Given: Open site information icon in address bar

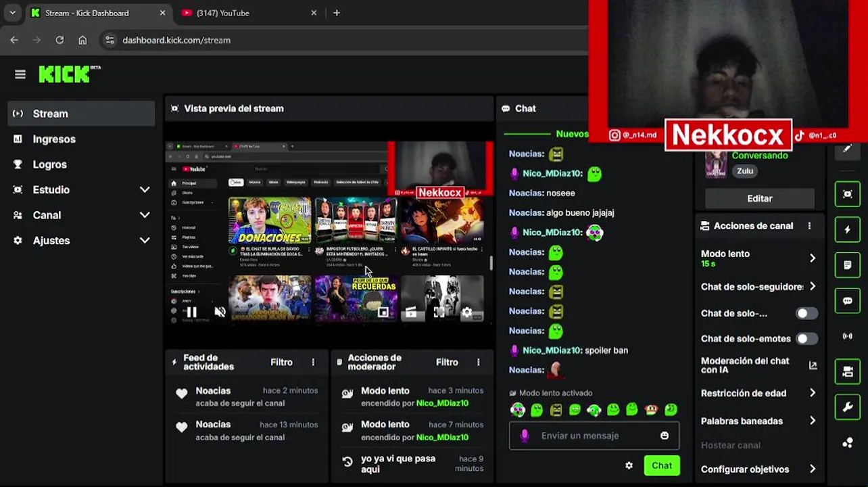Looking at the screenshot, I should coord(111,41).
